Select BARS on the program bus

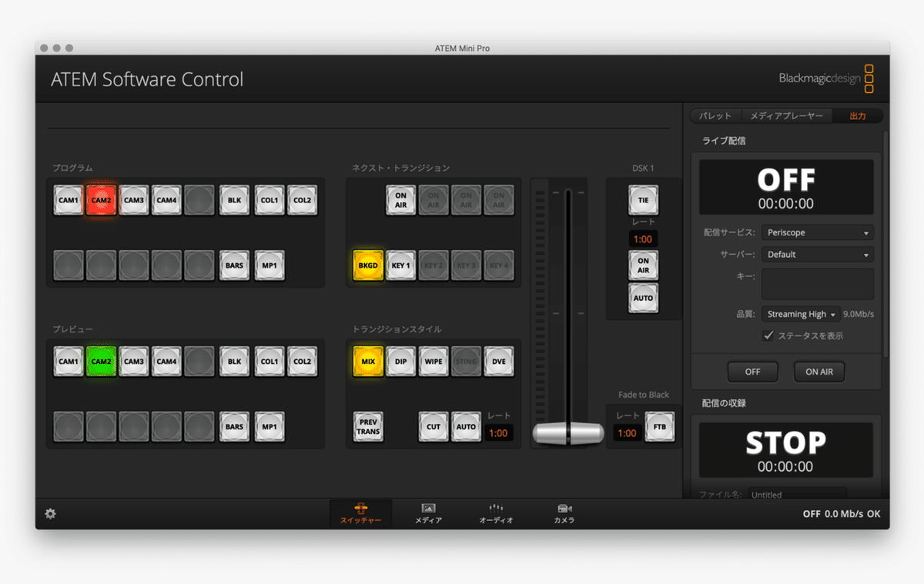tap(234, 265)
